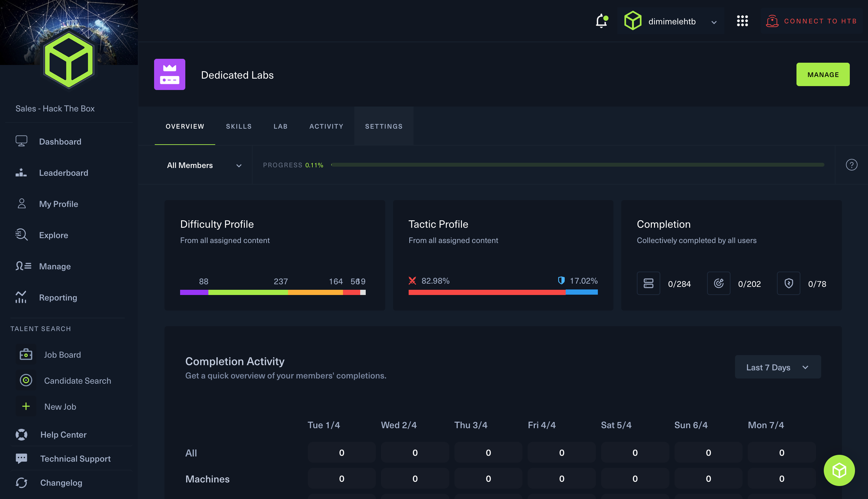
Task: Open the apps grid menu
Action: [x=742, y=21]
